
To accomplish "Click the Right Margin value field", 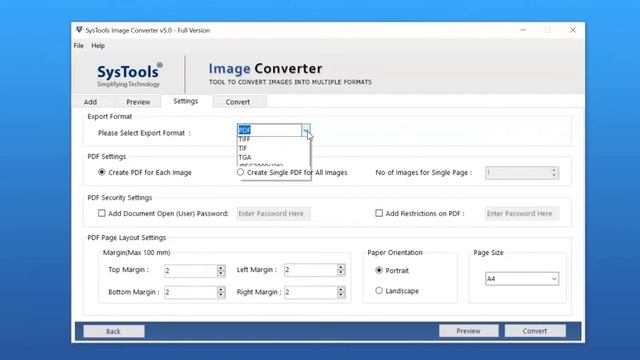I will pos(311,292).
